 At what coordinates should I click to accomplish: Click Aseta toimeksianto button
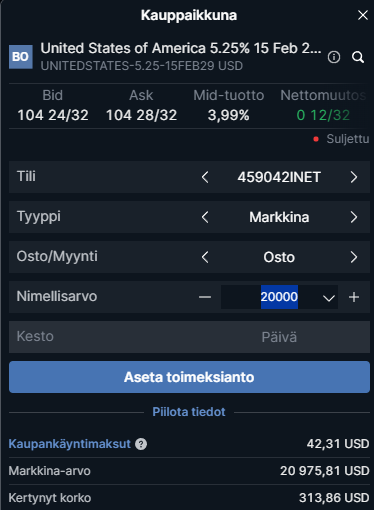[189, 377]
